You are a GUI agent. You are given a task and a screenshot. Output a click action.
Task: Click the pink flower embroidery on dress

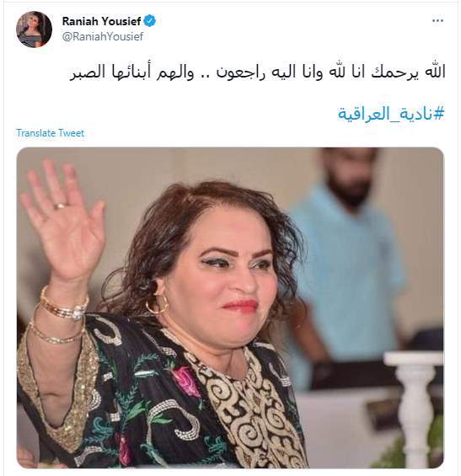[186, 382]
